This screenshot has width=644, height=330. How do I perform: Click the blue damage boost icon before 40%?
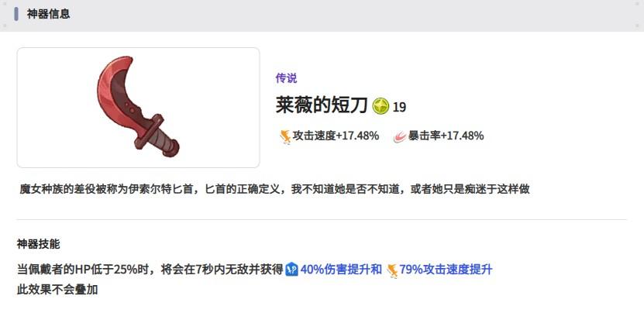[291, 270]
